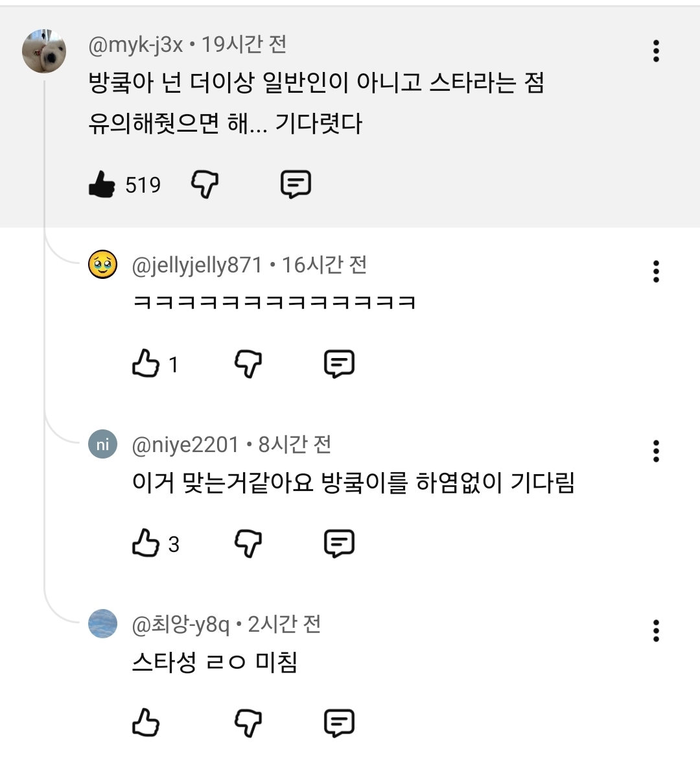The image size is (700, 766).
Task: Like the reply by @jellyjelly871
Action: (146, 363)
